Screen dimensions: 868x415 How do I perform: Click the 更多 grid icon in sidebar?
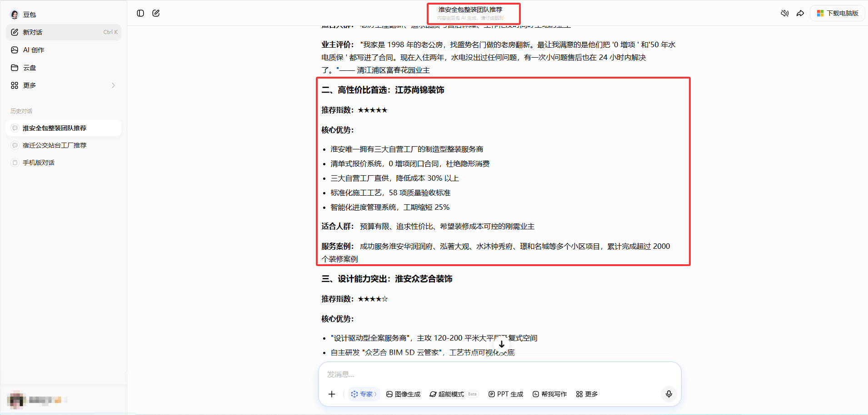tap(15, 85)
